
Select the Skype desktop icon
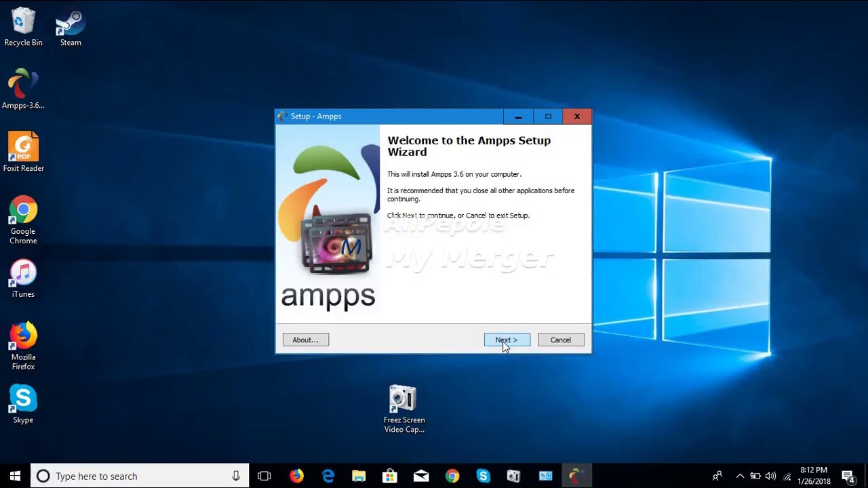tap(23, 405)
